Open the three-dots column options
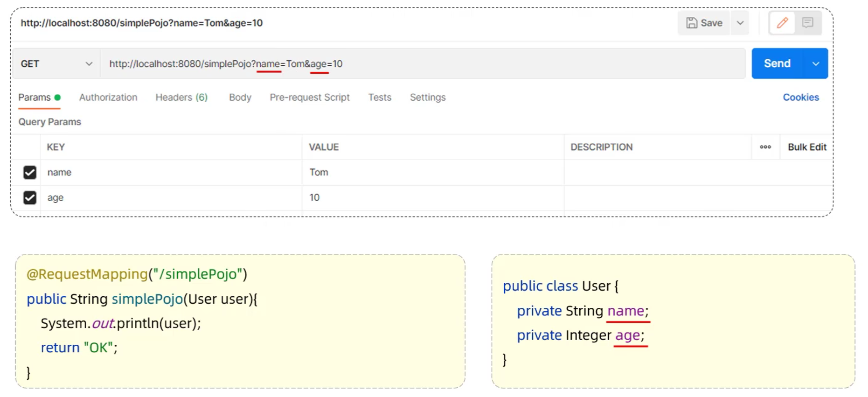Viewport: 868px width, 397px height. click(x=765, y=147)
